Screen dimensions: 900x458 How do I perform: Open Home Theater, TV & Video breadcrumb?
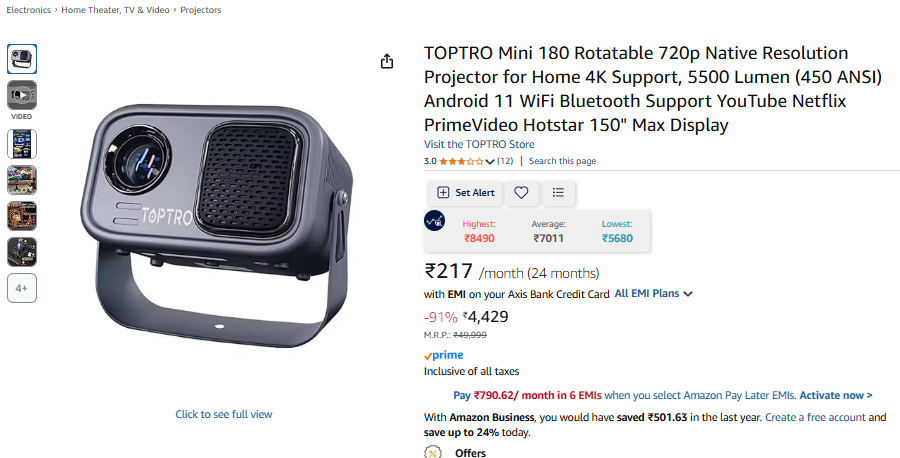tap(115, 10)
